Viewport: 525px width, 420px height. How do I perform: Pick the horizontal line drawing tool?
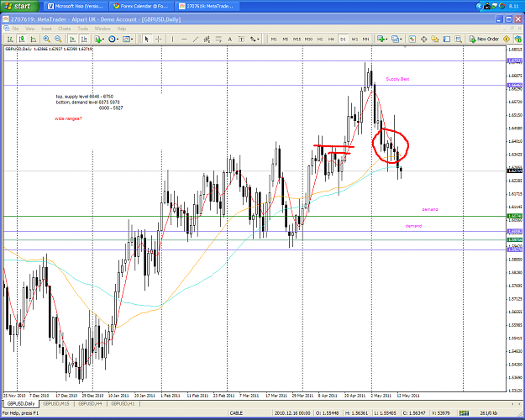[184, 39]
